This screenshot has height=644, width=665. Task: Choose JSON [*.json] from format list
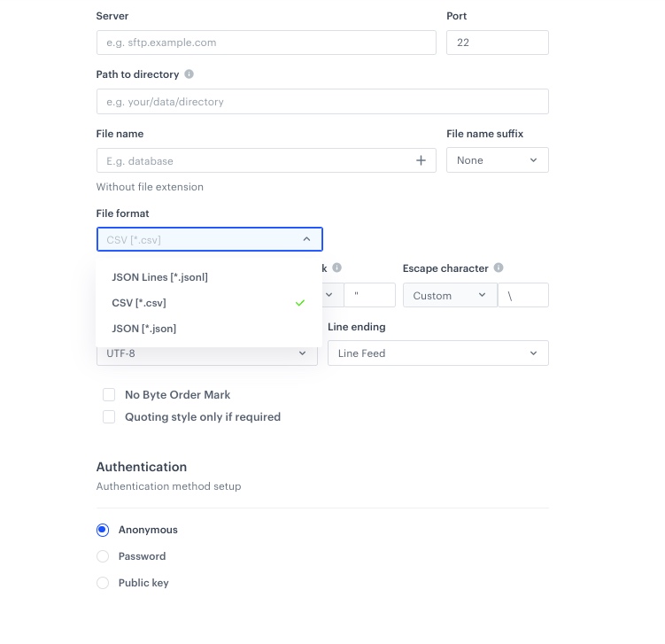pos(143,329)
